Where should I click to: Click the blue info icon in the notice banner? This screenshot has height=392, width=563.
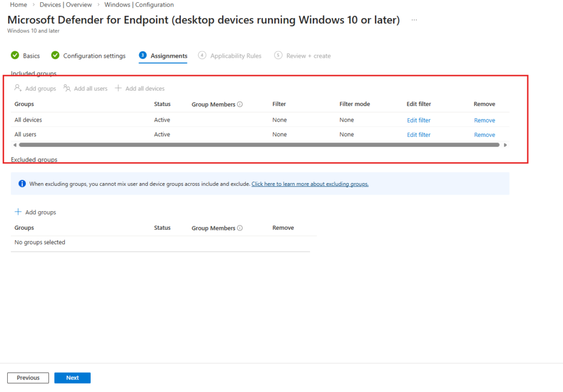[22, 184]
